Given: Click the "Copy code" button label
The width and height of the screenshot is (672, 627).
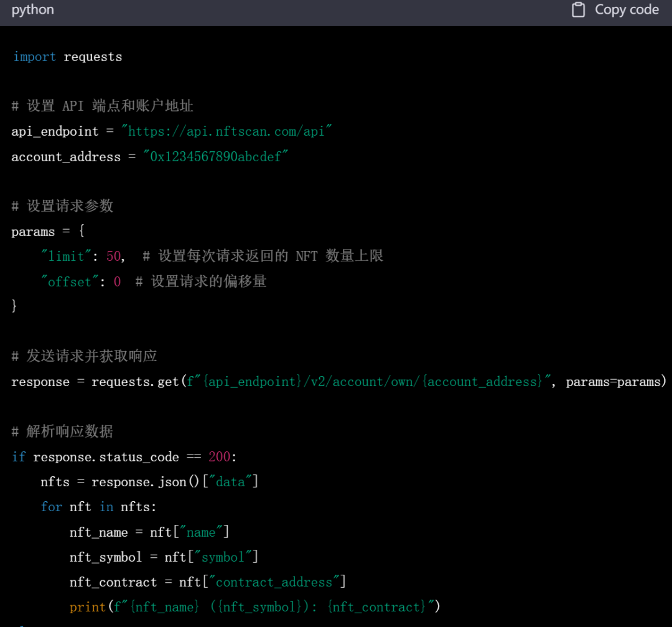Looking at the screenshot, I should (x=627, y=9).
